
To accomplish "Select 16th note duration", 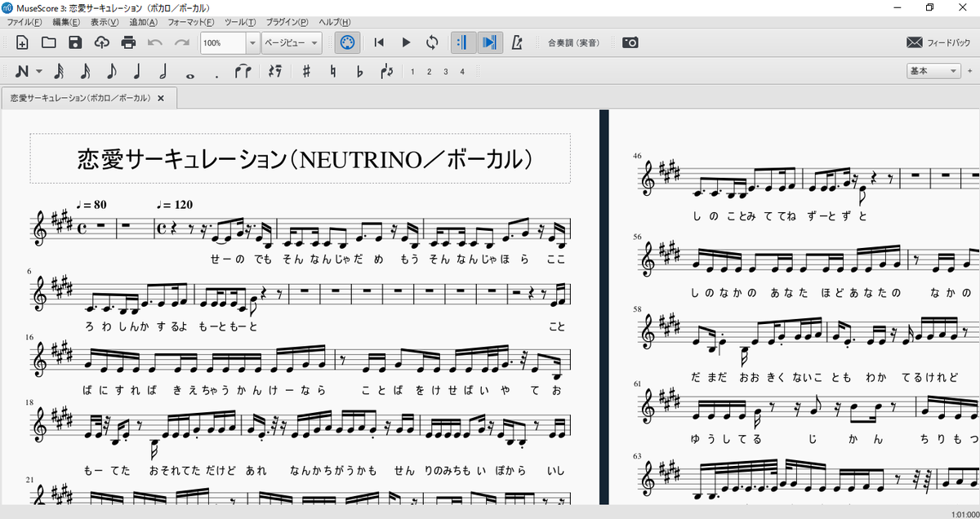I will [x=85, y=72].
